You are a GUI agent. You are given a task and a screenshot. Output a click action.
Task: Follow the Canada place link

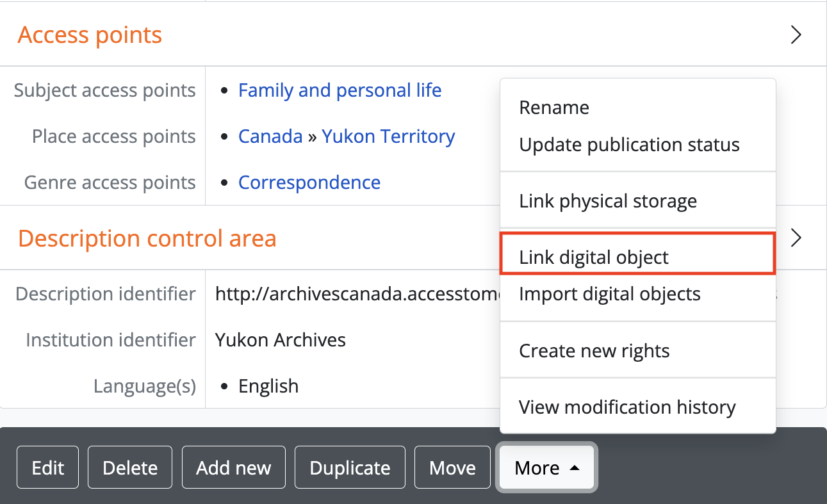270,136
